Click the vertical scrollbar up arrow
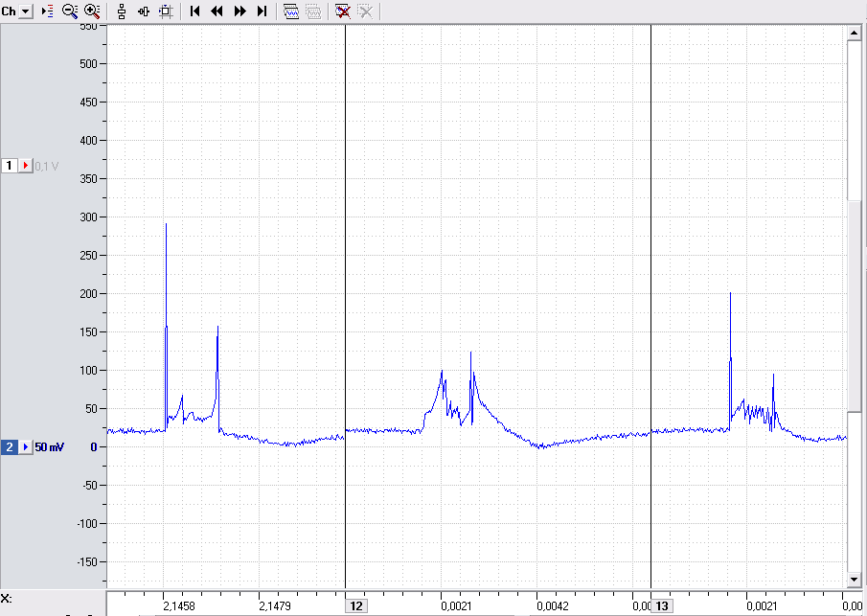 click(x=854, y=34)
